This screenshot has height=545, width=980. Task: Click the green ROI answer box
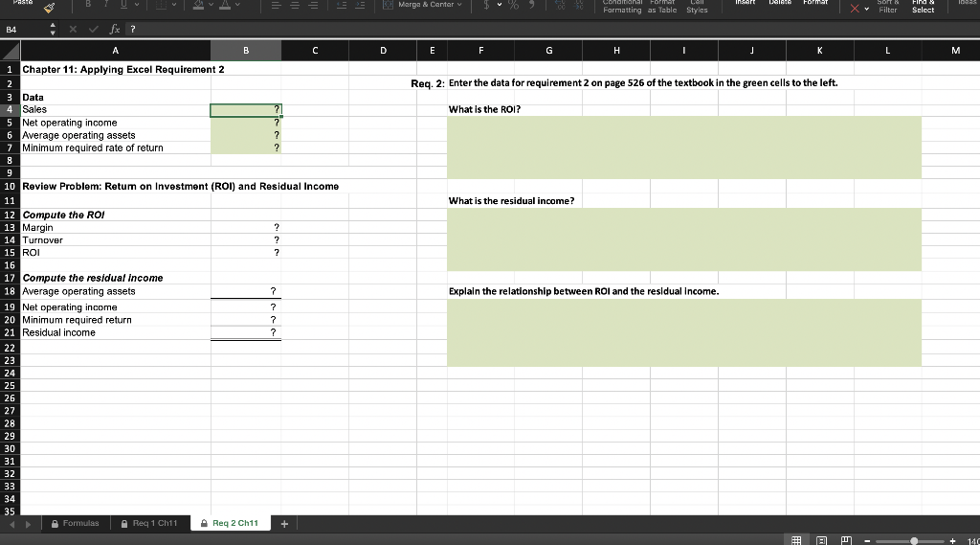click(683, 148)
